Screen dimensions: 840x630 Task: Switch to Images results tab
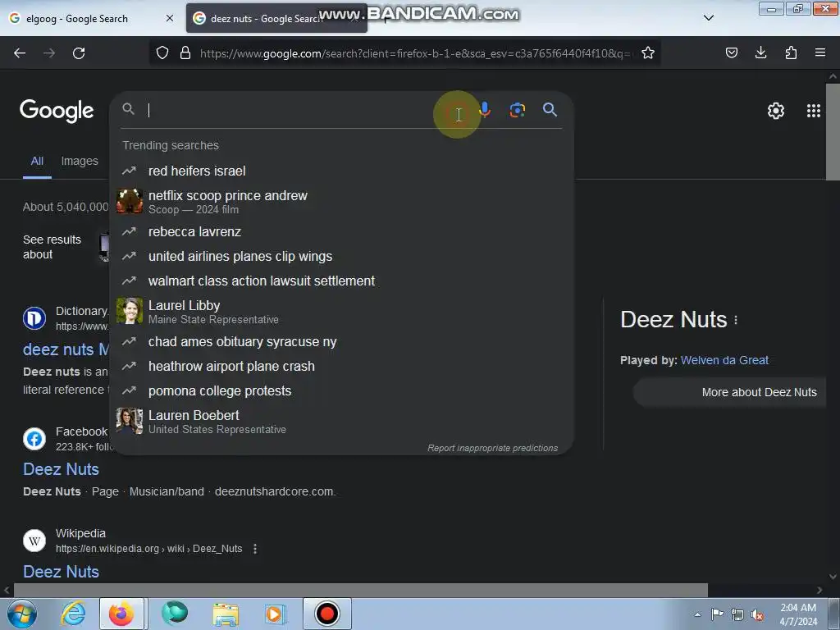(80, 162)
